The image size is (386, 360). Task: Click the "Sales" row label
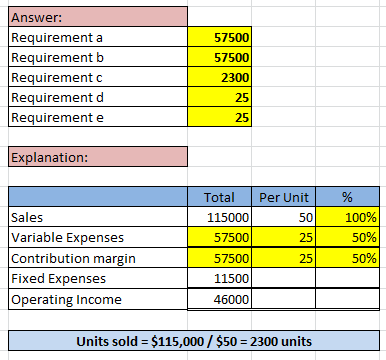click(98, 217)
